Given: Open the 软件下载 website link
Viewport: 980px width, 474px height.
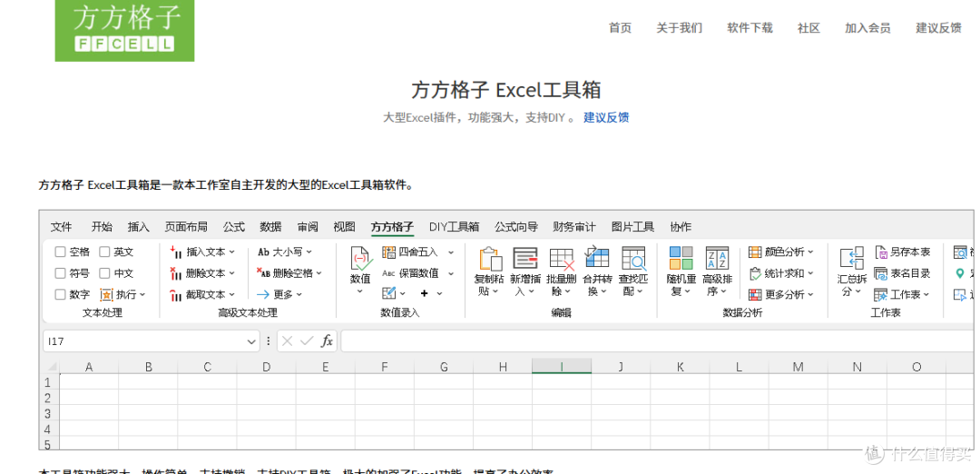Looking at the screenshot, I should [750, 28].
